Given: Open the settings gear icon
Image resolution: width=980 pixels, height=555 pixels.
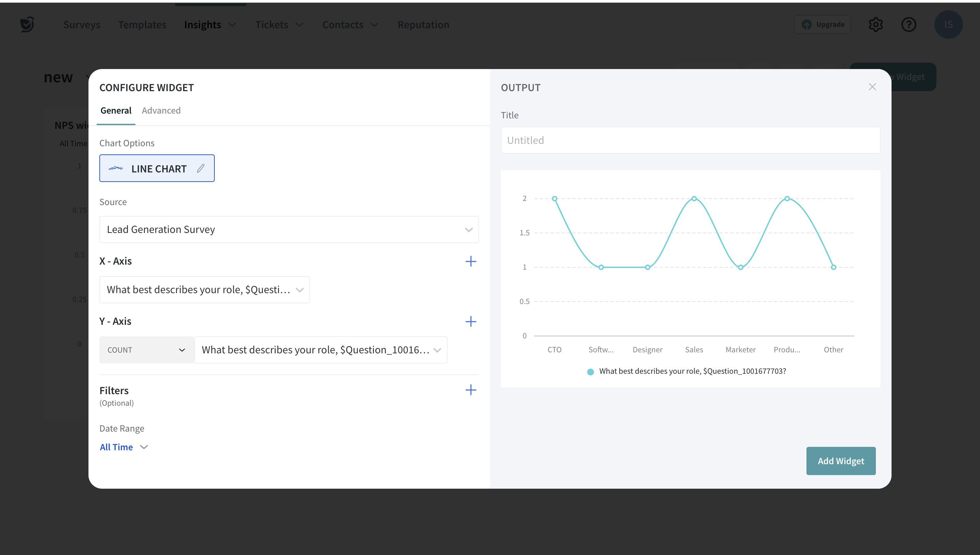Looking at the screenshot, I should click(876, 25).
